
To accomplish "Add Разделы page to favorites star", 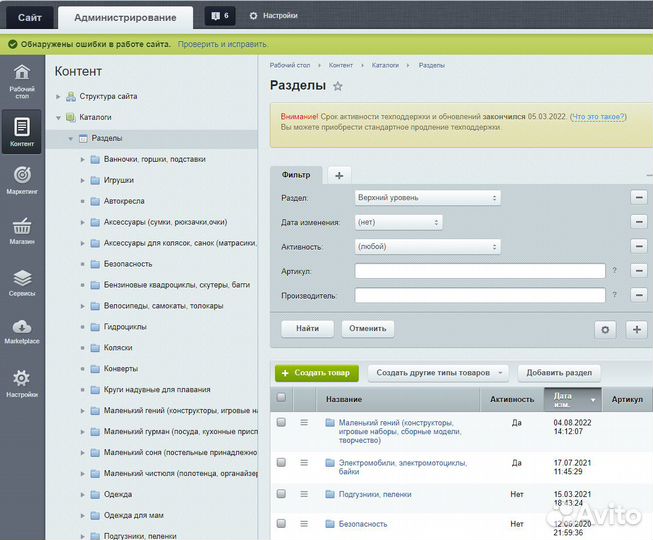I will point(338,87).
